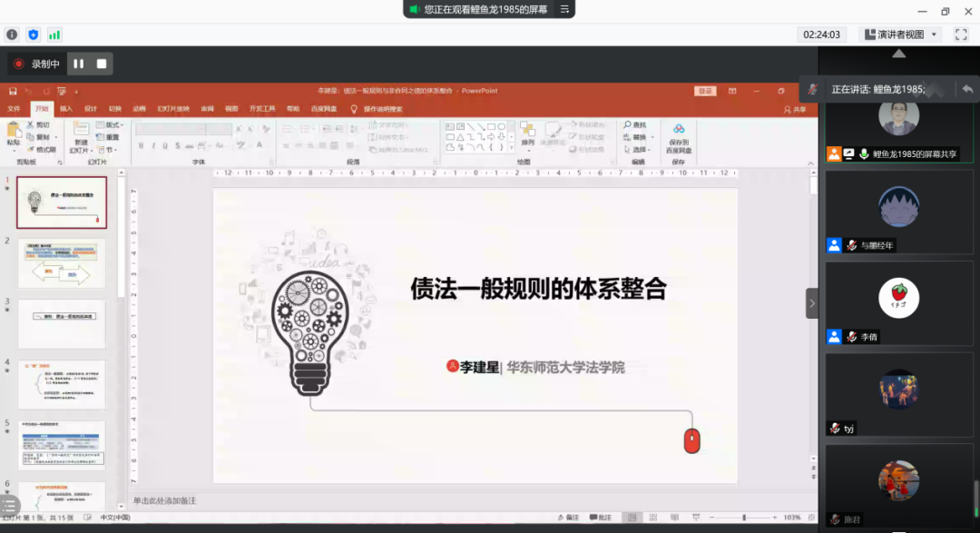Open the Layout (版式) dropdown
Image resolution: width=980 pixels, height=533 pixels.
point(113,125)
